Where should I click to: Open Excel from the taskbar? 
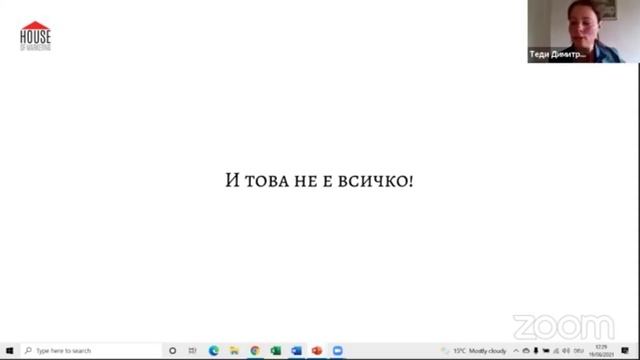pos(276,351)
